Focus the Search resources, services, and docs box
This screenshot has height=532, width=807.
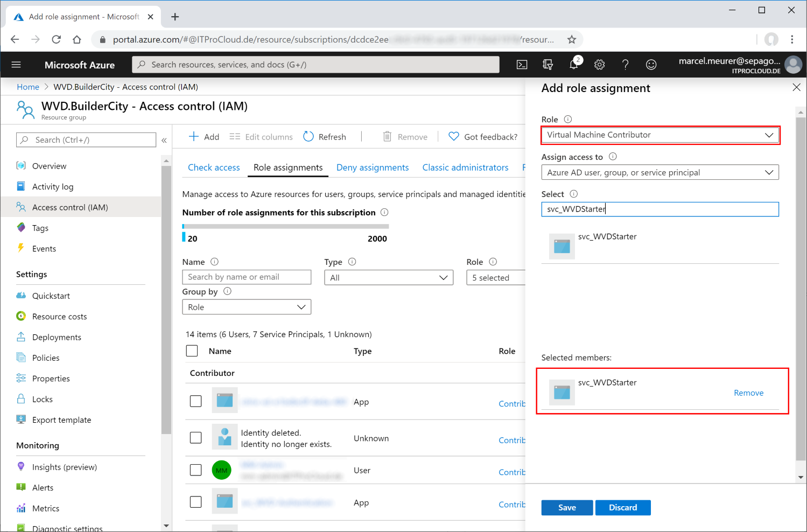click(315, 65)
